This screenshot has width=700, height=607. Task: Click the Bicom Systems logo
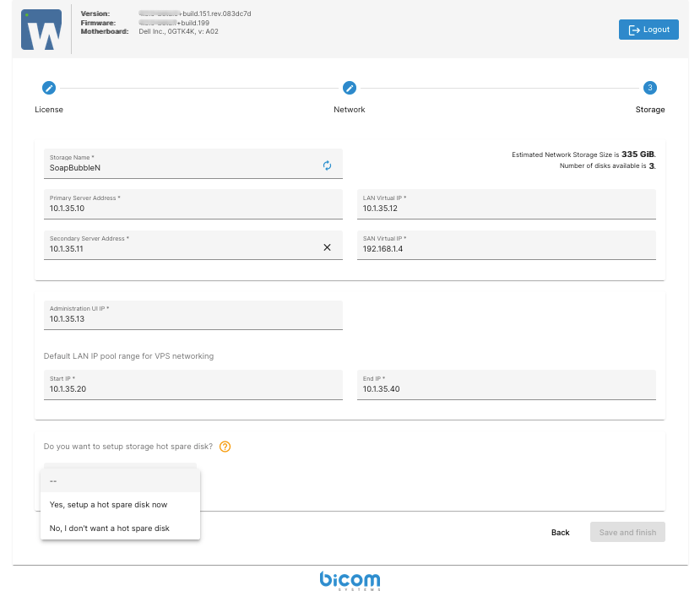(x=350, y=581)
